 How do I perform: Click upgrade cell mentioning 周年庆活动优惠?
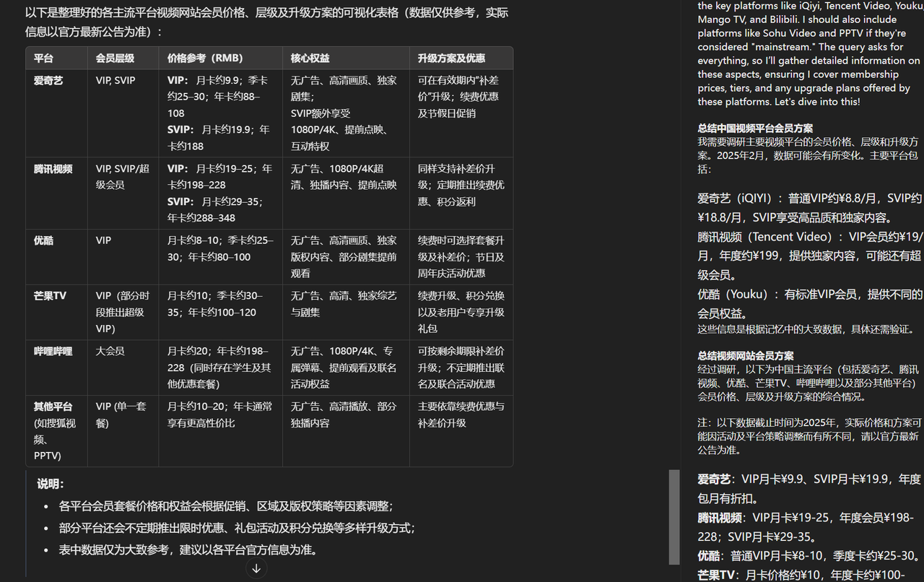461,257
